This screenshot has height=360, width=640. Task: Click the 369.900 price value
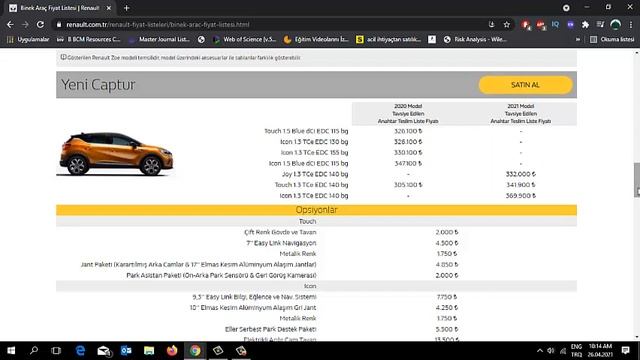click(520, 196)
